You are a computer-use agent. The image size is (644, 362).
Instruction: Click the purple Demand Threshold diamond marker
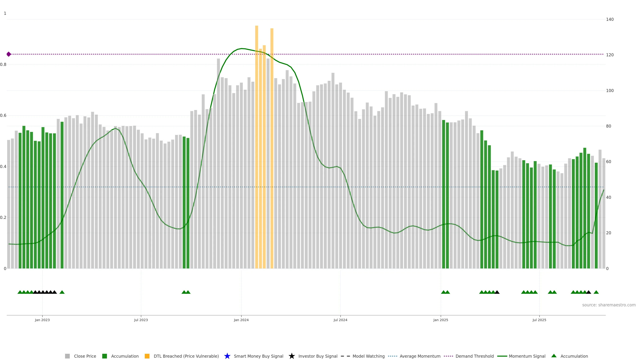(x=9, y=54)
